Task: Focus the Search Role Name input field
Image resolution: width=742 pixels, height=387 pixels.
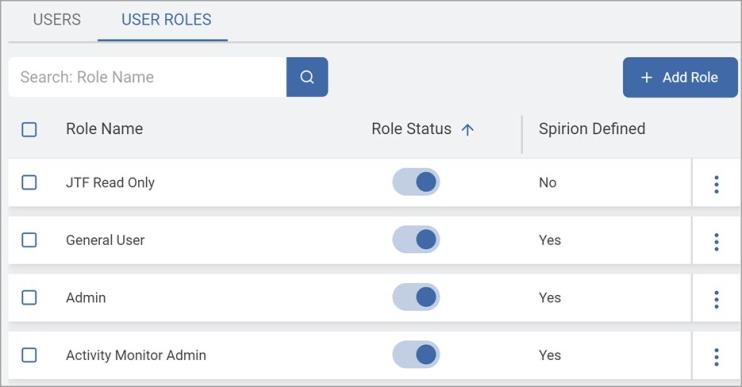Action: (147, 77)
